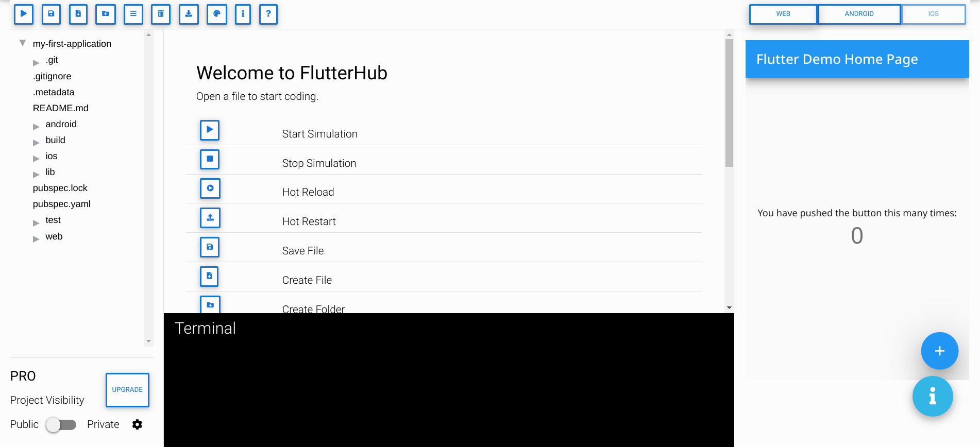
Task: Expand the lib folder in file tree
Action: 36,174
